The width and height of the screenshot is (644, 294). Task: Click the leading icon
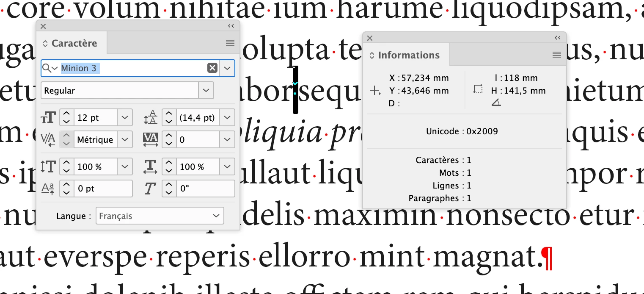click(151, 117)
